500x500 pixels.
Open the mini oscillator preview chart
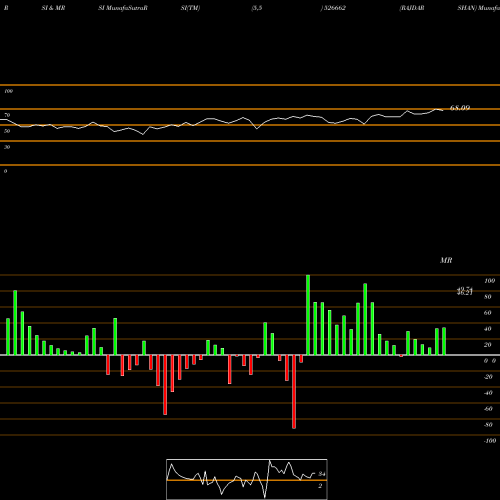pyautogui.click(x=247, y=479)
